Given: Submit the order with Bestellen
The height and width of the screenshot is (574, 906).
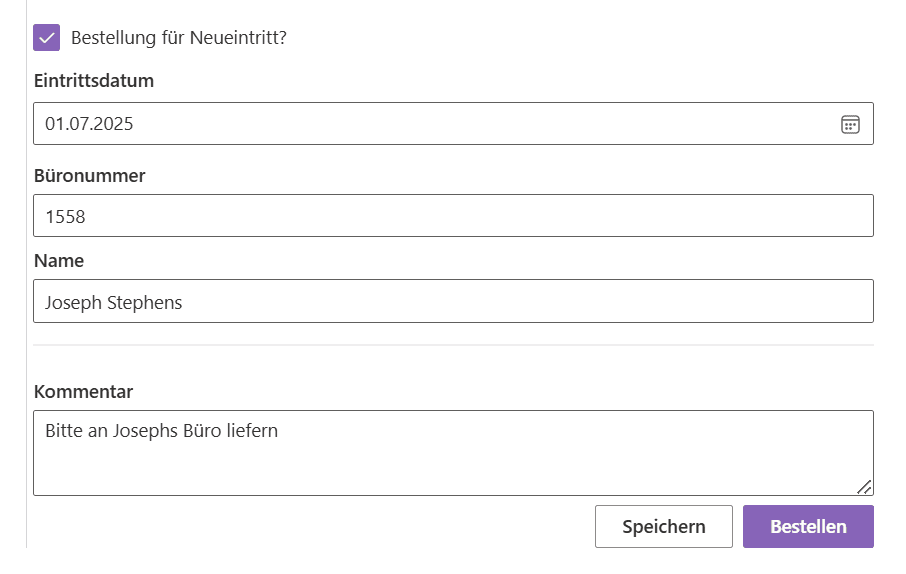Looking at the screenshot, I should pyautogui.click(x=808, y=527).
